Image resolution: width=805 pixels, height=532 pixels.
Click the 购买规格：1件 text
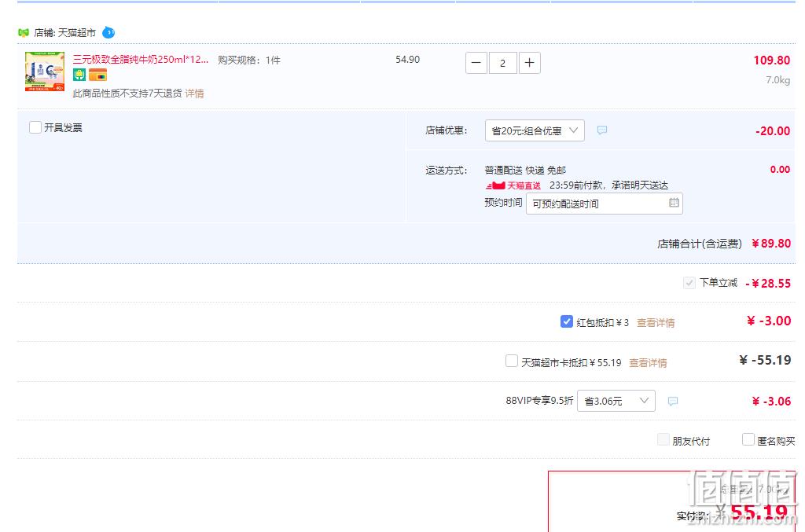click(x=249, y=60)
